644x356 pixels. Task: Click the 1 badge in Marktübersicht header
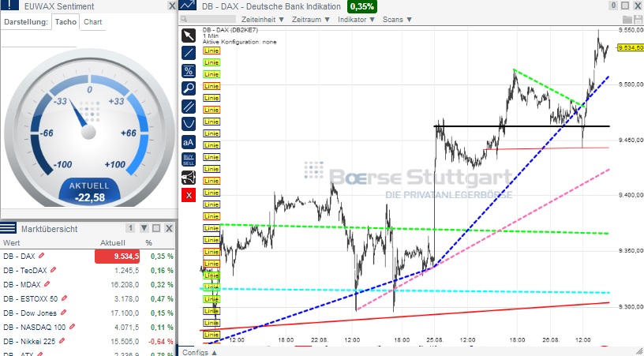(130, 228)
